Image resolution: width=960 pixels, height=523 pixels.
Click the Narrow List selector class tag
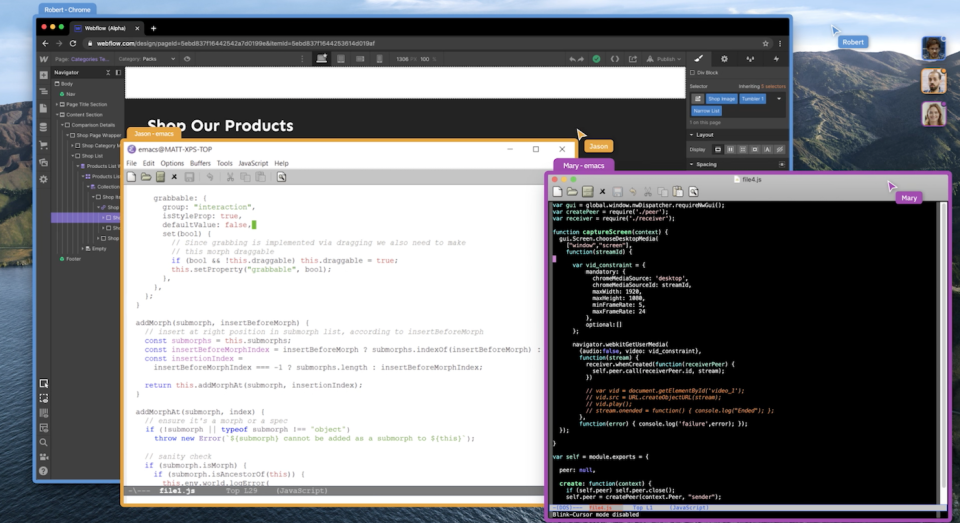707,111
